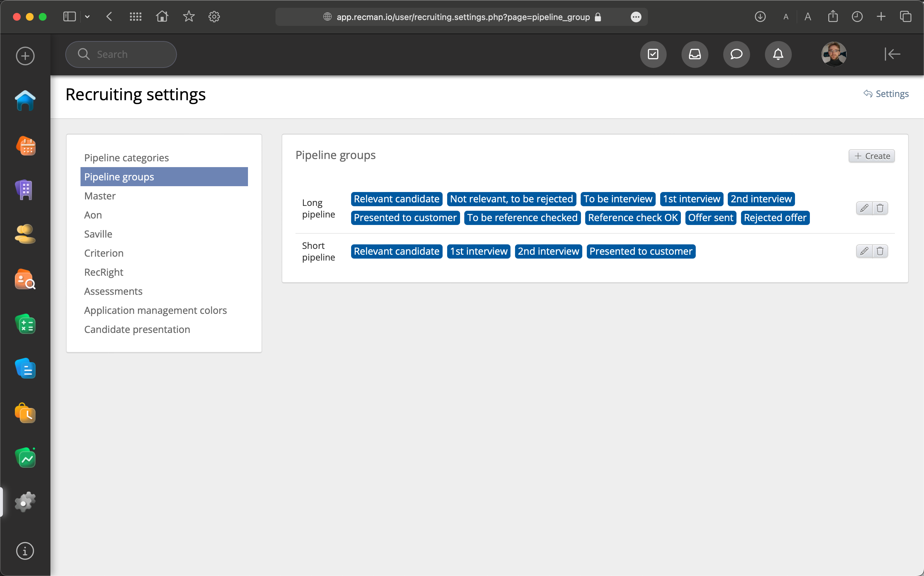This screenshot has height=576, width=924.
Task: Click the edit pencil for Long pipeline
Action: pyautogui.click(x=864, y=208)
